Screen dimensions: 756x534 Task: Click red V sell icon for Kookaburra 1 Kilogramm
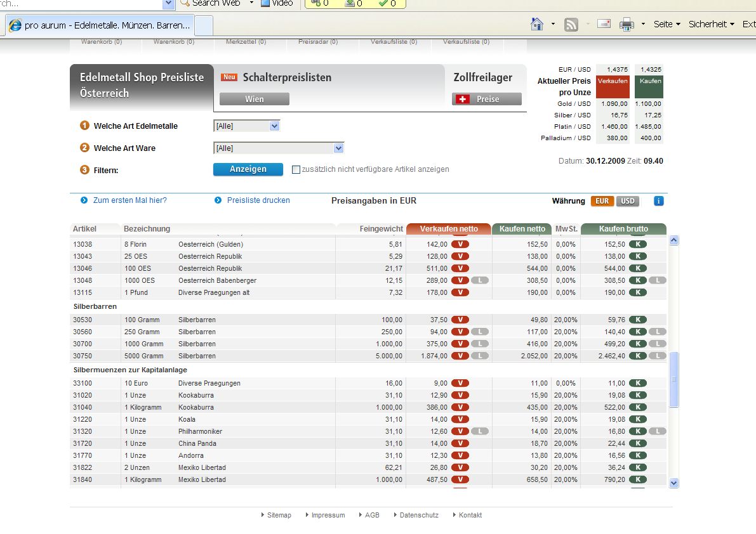click(x=460, y=407)
